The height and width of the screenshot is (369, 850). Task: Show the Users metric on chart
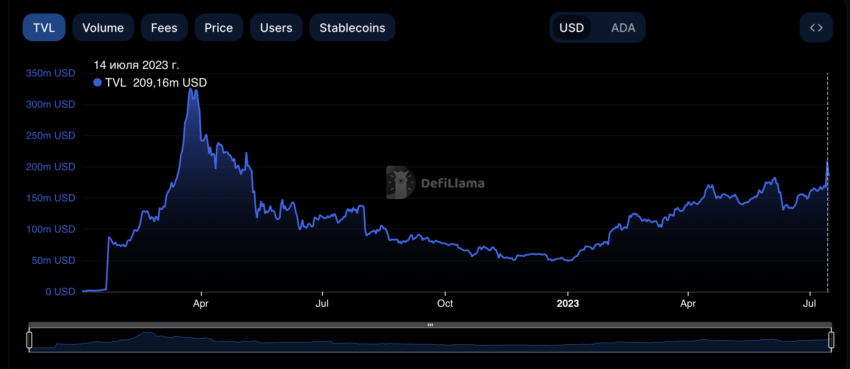[276, 28]
